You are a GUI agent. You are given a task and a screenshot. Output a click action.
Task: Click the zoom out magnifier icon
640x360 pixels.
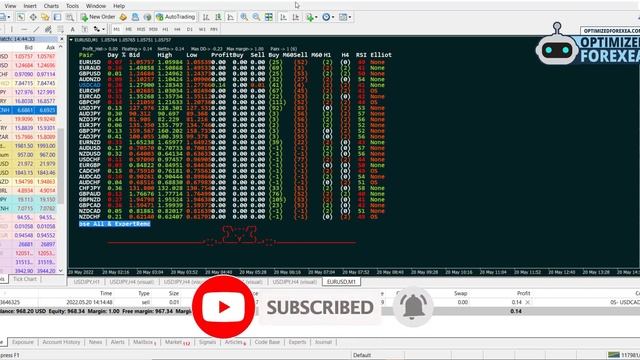256,17
